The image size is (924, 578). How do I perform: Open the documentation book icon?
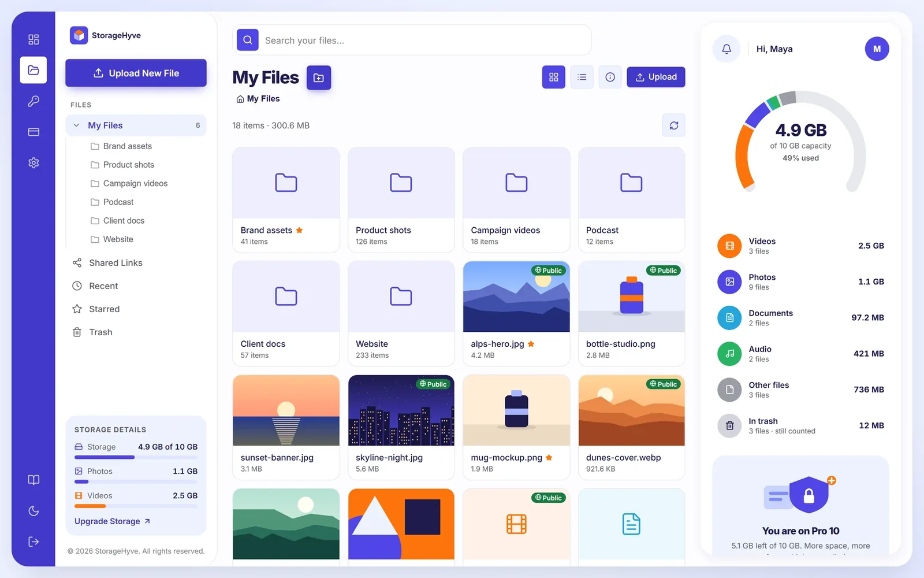(x=33, y=480)
